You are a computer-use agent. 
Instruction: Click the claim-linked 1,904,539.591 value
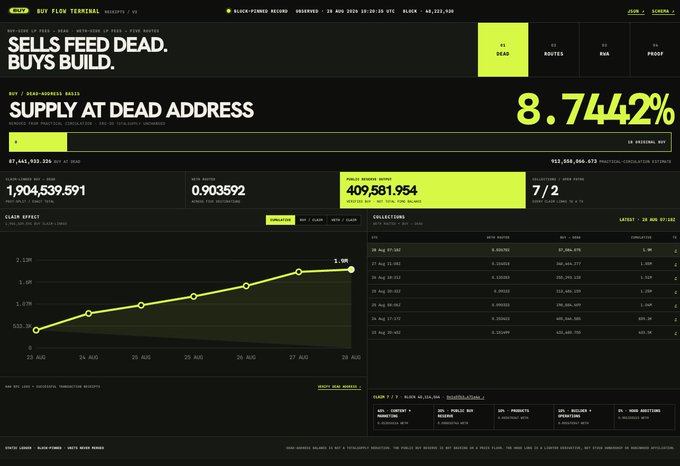46,191
